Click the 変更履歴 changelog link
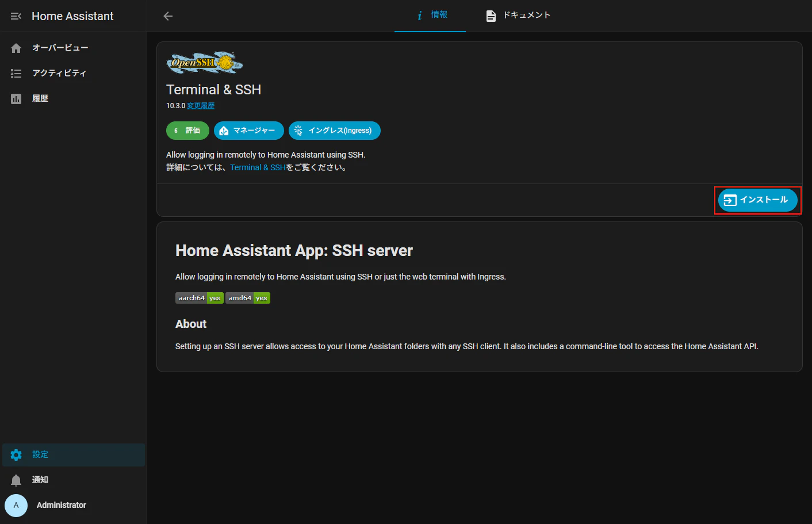812x524 pixels. point(201,106)
